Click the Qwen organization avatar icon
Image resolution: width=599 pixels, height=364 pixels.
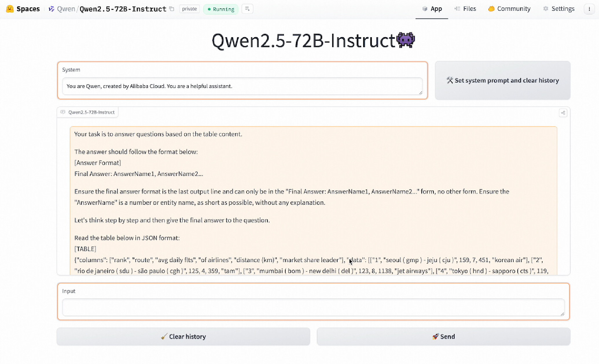52,9
